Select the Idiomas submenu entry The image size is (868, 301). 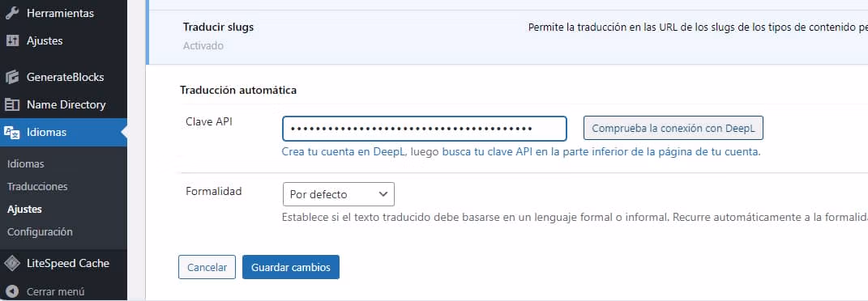tap(25, 164)
